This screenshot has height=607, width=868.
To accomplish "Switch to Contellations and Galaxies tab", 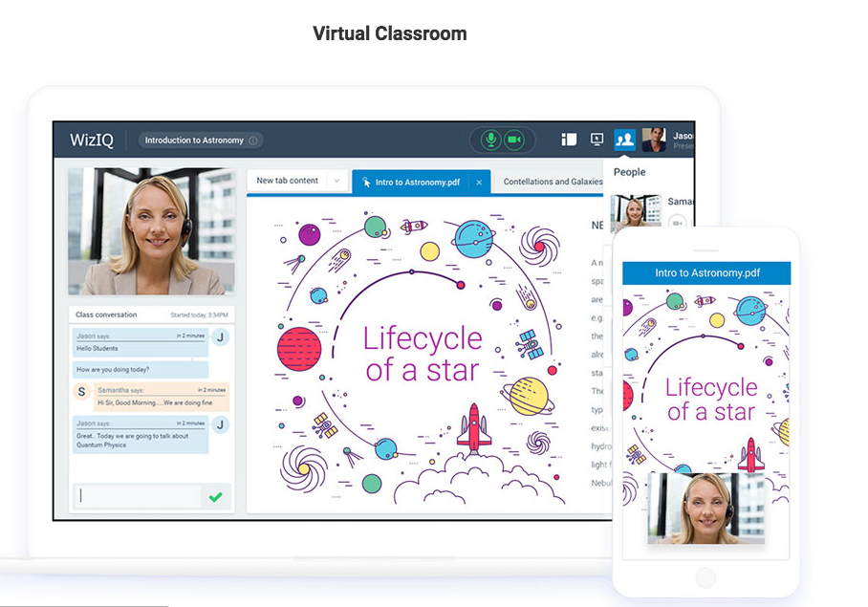I will 553,182.
